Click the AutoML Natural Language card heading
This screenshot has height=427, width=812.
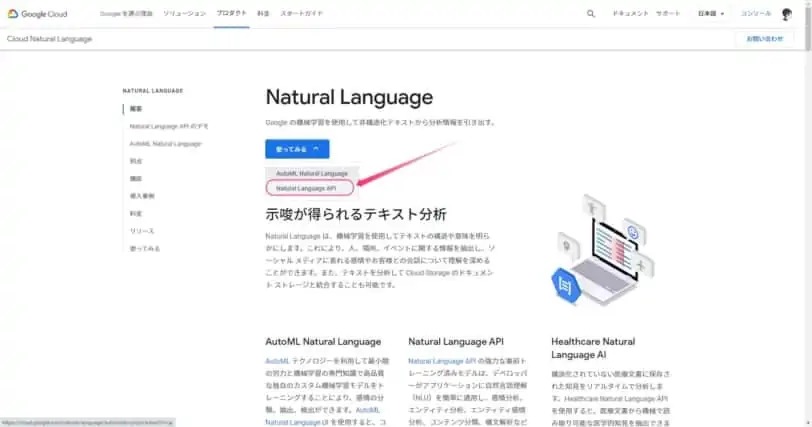point(323,342)
